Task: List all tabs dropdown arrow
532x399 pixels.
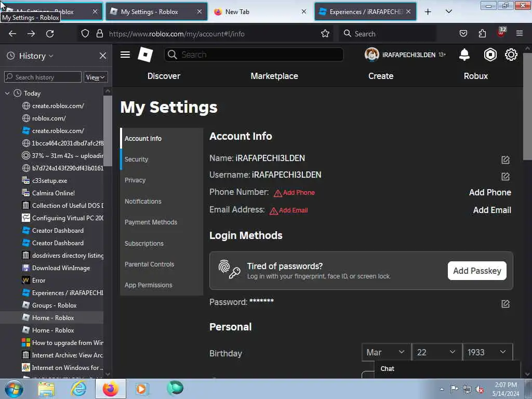Action: (x=448, y=12)
